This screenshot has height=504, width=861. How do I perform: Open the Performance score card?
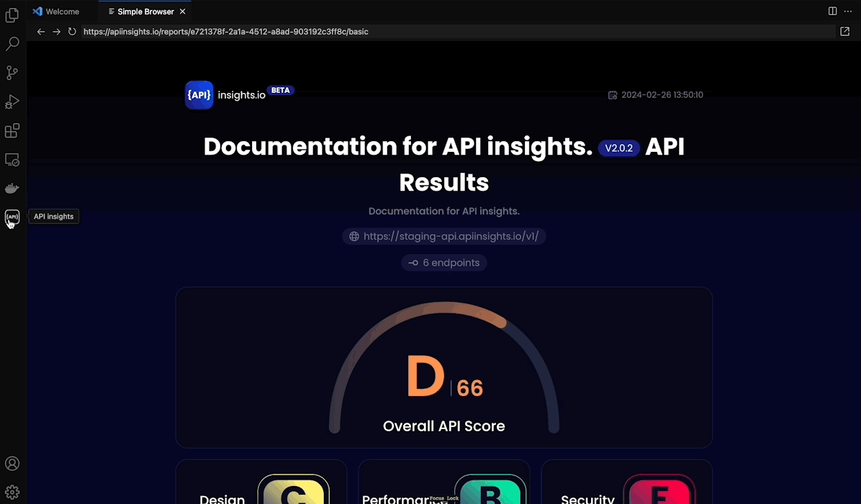[x=443, y=482]
